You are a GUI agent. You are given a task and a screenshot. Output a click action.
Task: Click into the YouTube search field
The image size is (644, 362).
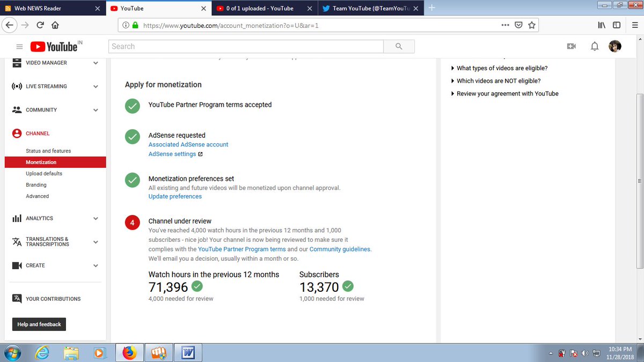(x=246, y=47)
